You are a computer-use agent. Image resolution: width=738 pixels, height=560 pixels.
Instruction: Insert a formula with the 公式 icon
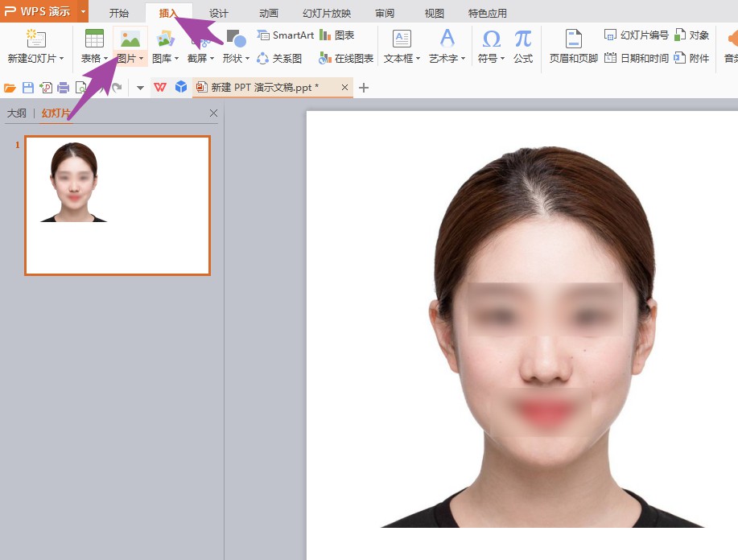pyautogui.click(x=523, y=39)
